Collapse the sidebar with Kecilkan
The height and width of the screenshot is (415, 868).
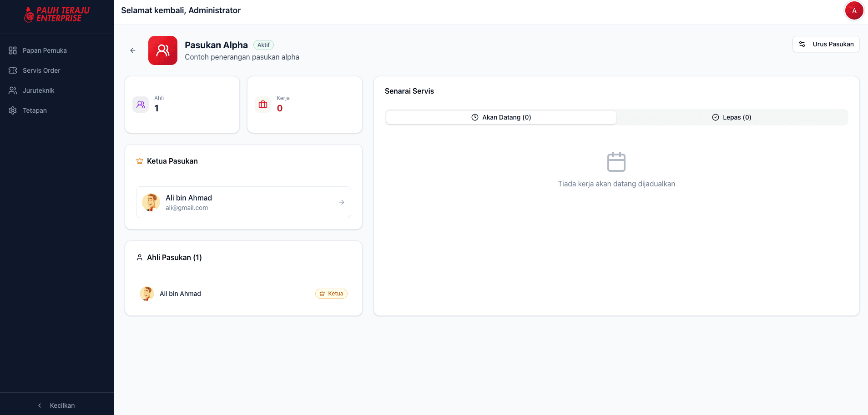57,405
